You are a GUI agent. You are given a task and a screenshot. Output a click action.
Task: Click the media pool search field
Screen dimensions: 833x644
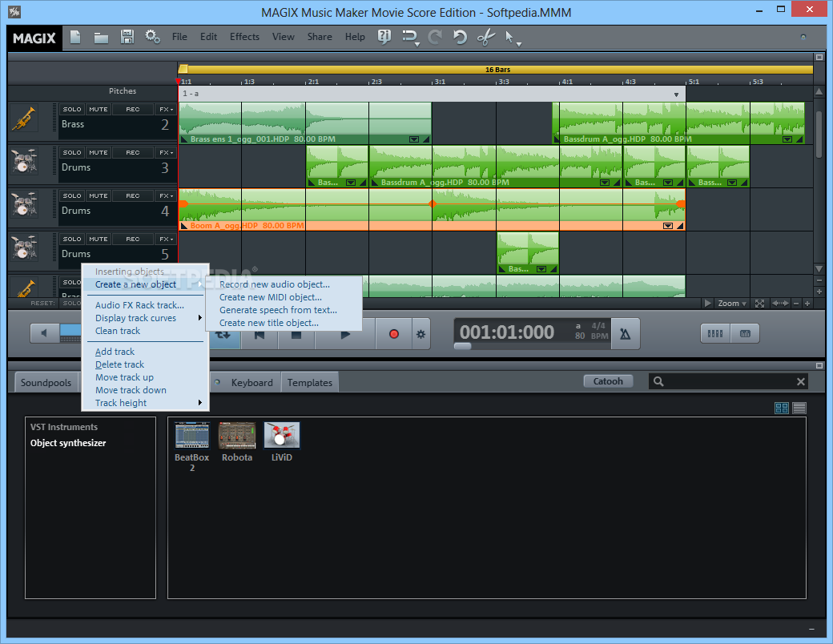(x=729, y=381)
